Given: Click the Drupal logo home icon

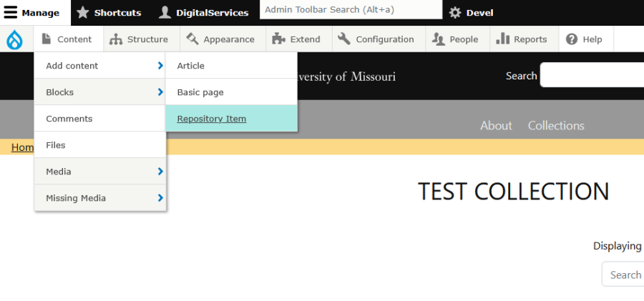Looking at the screenshot, I should tap(14, 39).
